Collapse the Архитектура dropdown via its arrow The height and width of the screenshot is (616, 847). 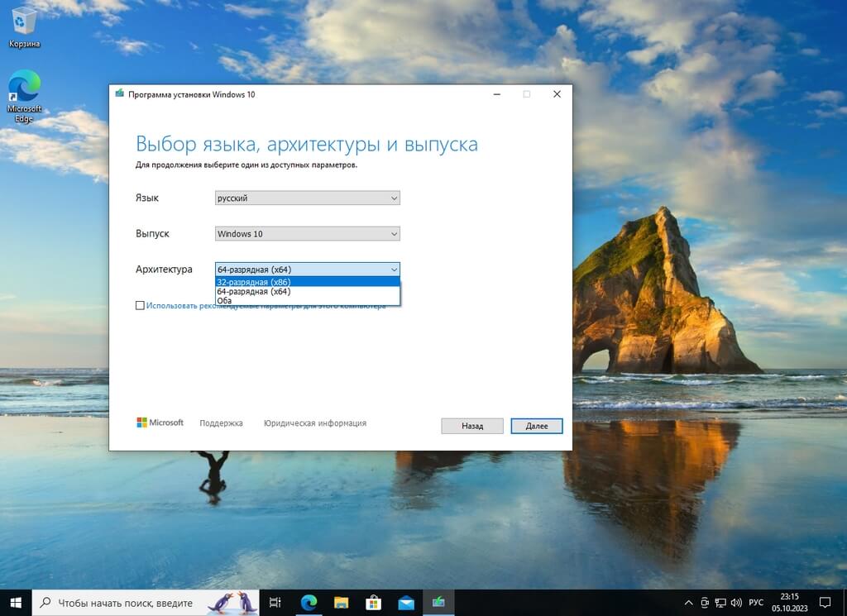(x=394, y=270)
